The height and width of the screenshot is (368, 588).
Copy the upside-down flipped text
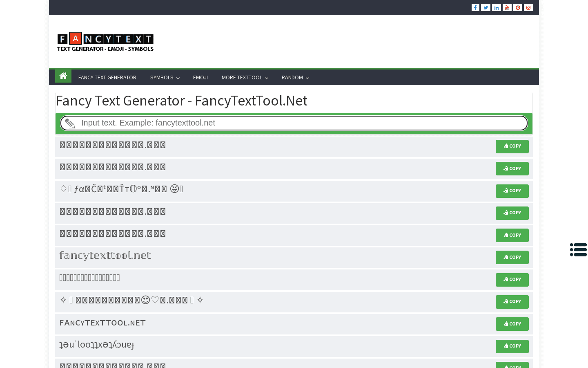[x=512, y=346]
